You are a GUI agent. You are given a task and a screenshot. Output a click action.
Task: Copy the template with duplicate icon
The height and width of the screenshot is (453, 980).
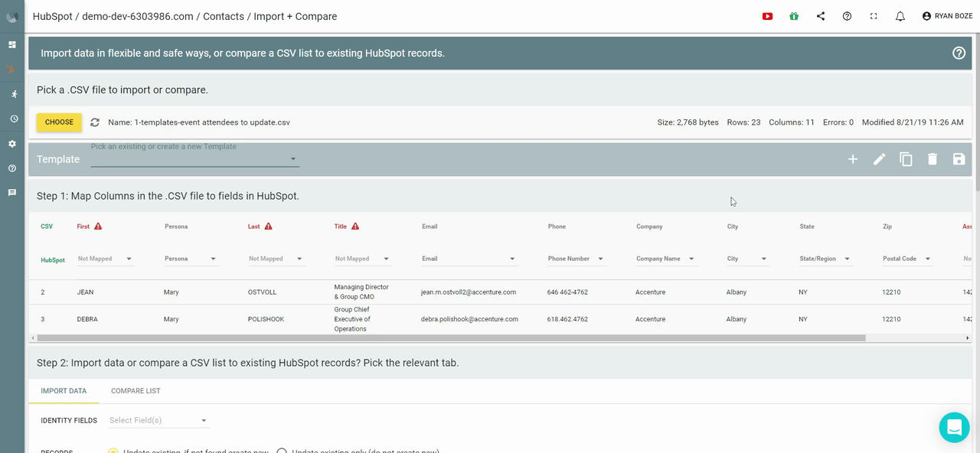[x=906, y=159]
